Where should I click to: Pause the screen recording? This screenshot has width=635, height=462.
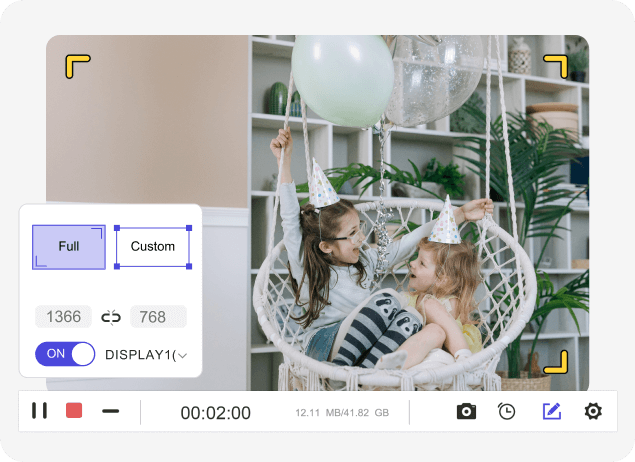39,410
